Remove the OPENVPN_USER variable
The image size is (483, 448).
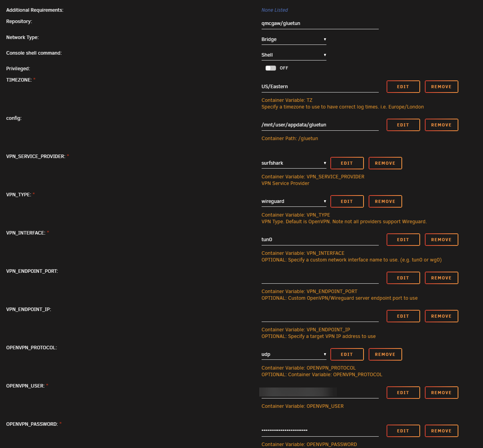(441, 393)
